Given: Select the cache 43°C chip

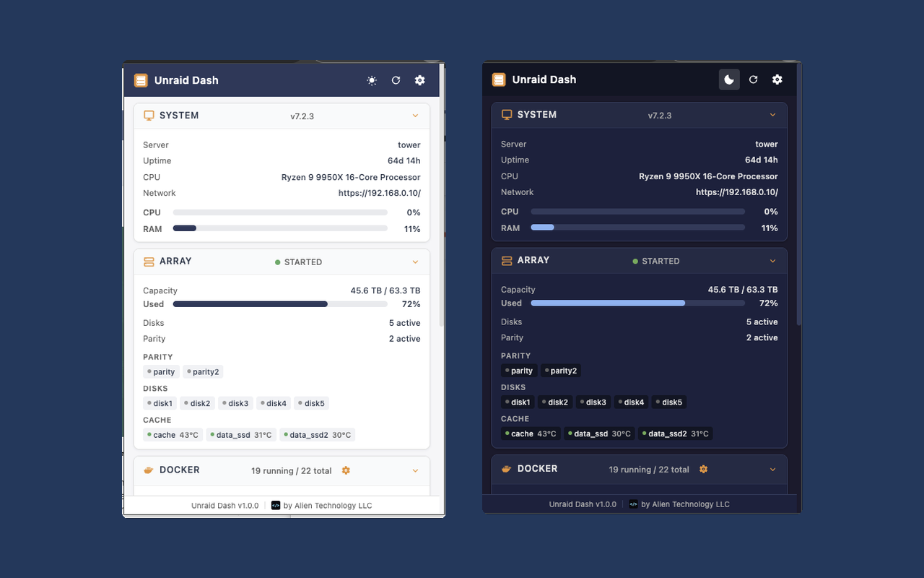Looking at the screenshot, I should [173, 434].
